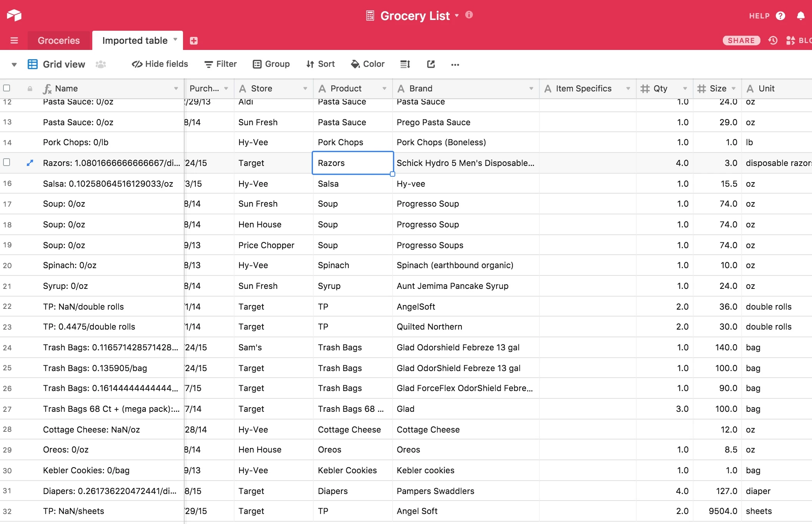The width and height of the screenshot is (812, 524).
Task: Open the Sort menu
Action: tap(320, 64)
